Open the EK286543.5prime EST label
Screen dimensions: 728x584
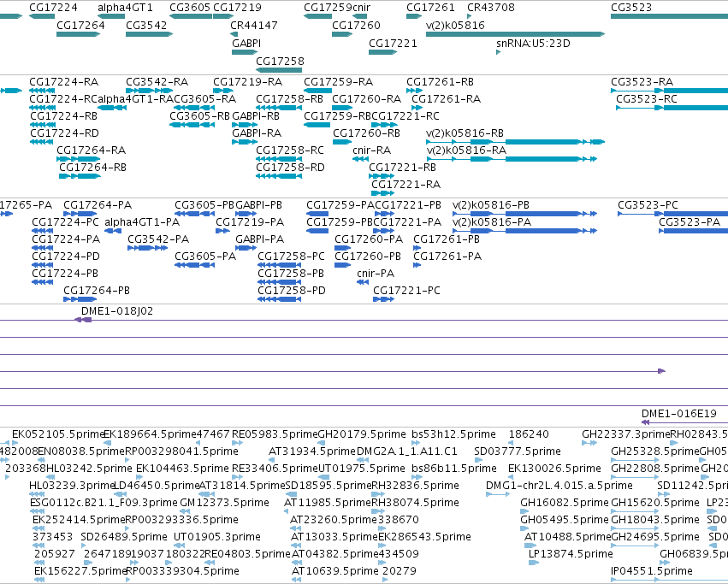pos(425,537)
